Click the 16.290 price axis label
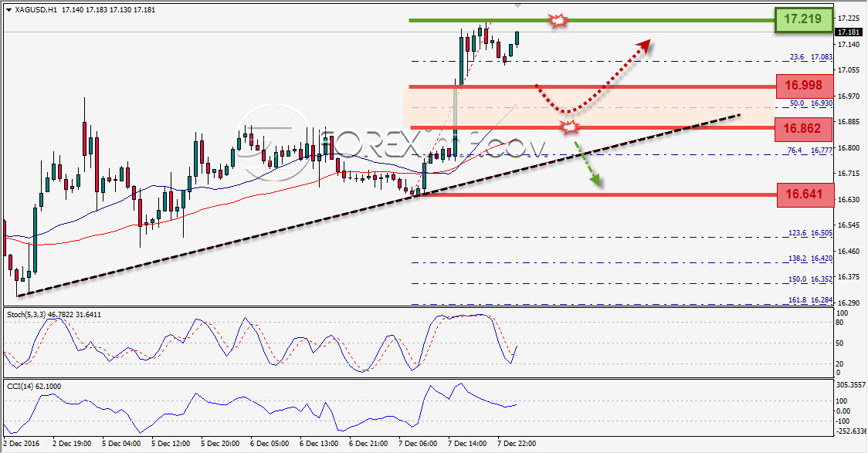 [x=848, y=303]
